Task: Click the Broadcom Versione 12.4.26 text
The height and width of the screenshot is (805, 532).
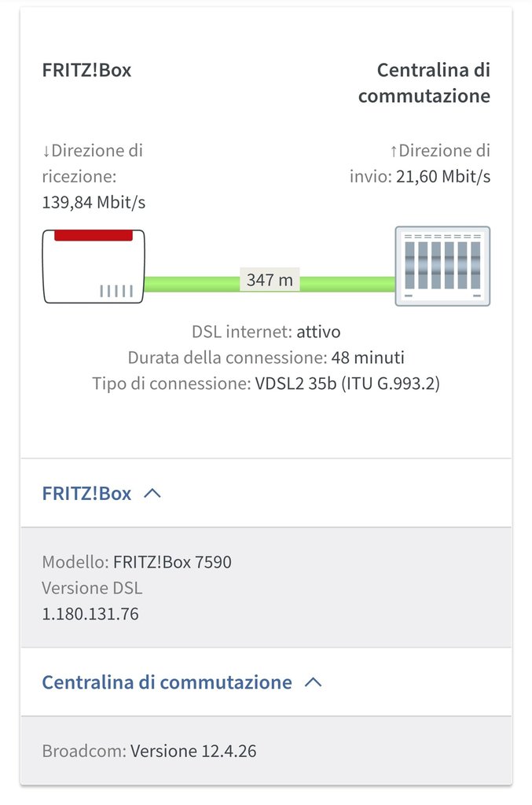Action: 149,751
